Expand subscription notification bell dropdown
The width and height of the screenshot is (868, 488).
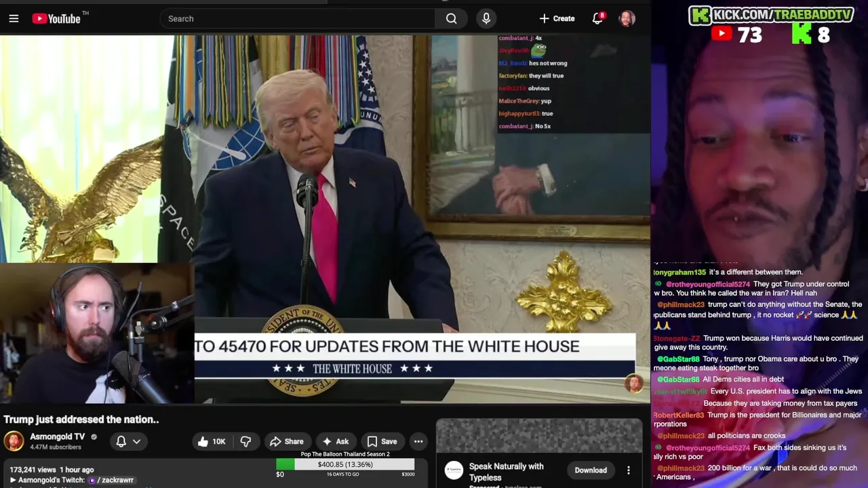point(128,441)
